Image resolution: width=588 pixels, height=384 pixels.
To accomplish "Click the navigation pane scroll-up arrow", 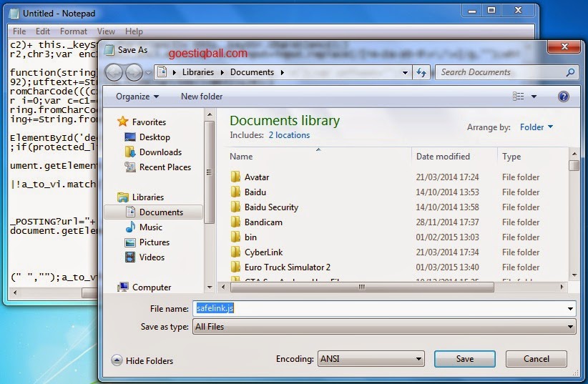I will click(210, 114).
